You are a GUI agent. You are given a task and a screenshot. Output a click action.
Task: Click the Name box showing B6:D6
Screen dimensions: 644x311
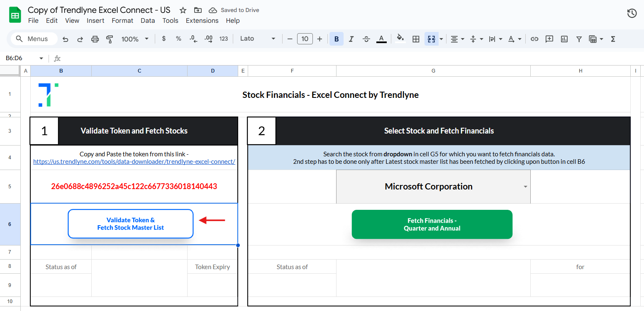click(x=20, y=58)
